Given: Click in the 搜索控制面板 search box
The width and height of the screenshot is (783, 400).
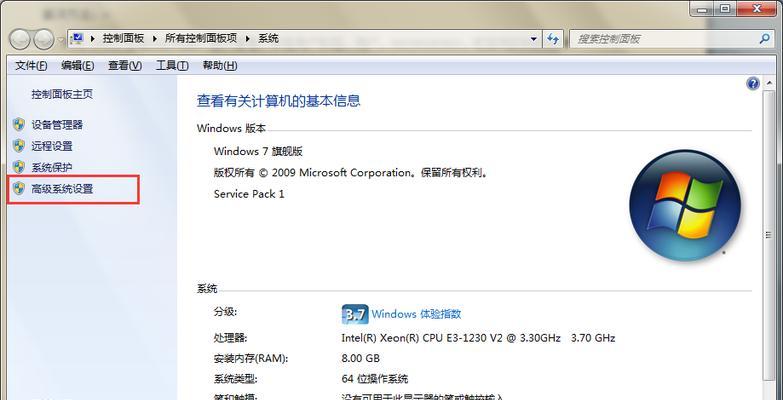Looking at the screenshot, I should point(664,39).
